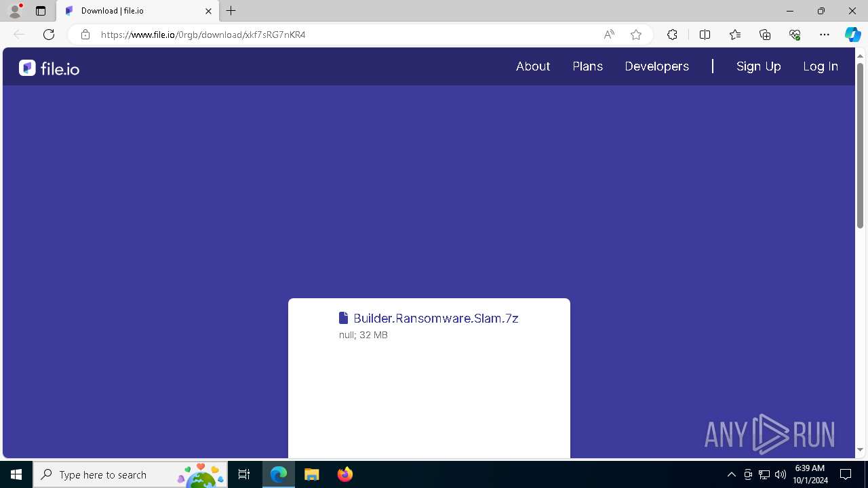Viewport: 868px width, 488px height.
Task: Open a new browser tab
Action: coord(231,11)
